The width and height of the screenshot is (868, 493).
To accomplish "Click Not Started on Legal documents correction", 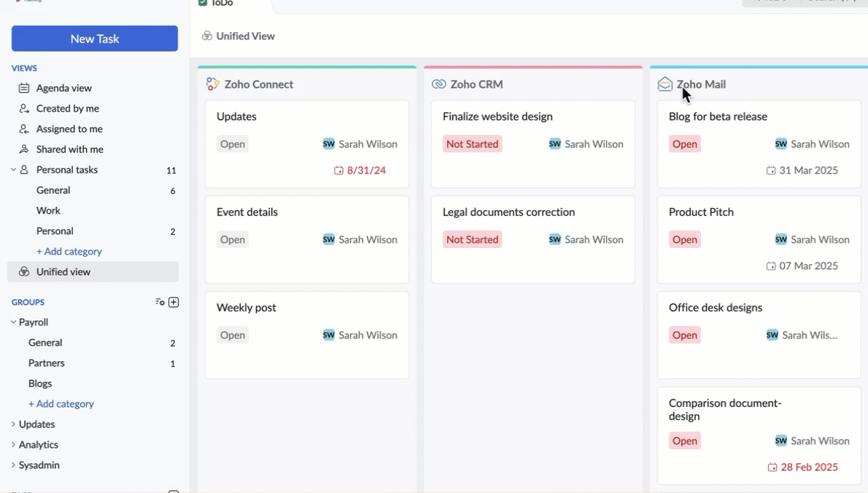I will [472, 240].
